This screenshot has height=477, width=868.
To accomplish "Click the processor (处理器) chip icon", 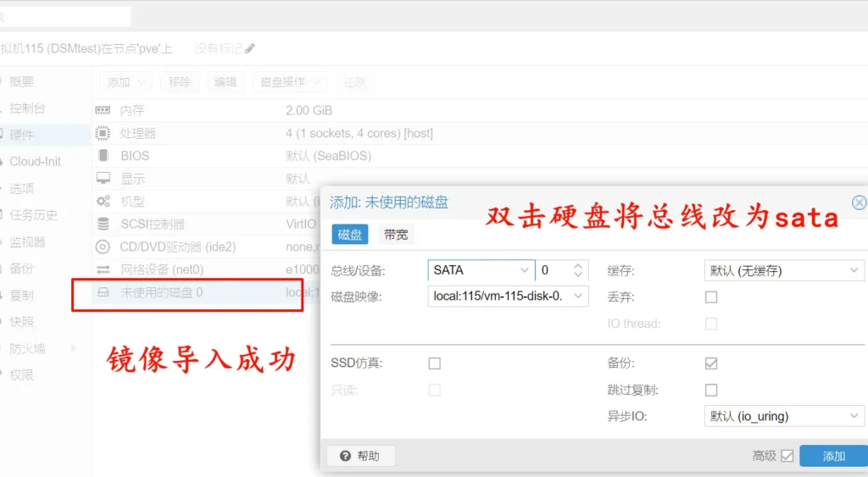I will click(103, 133).
